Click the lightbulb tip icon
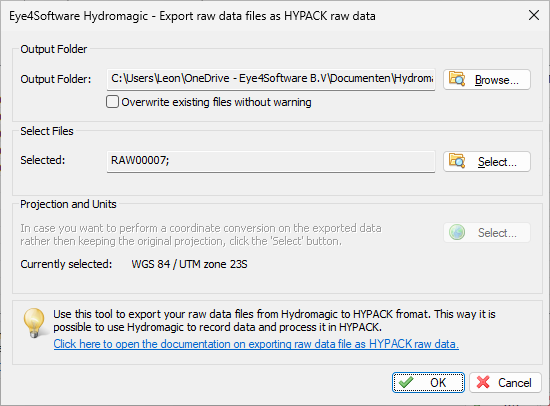The image size is (550, 406). point(34,323)
